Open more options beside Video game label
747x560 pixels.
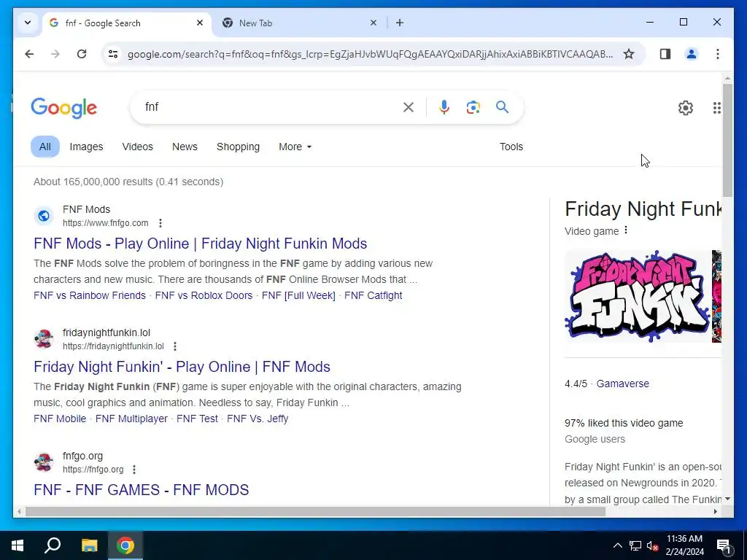(x=626, y=230)
